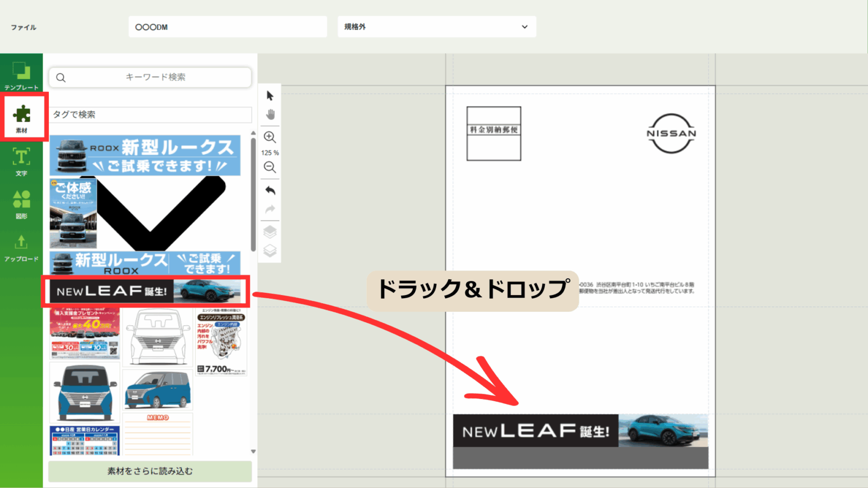Send layer backward using lower layer icon
The image size is (868, 488).
270,251
